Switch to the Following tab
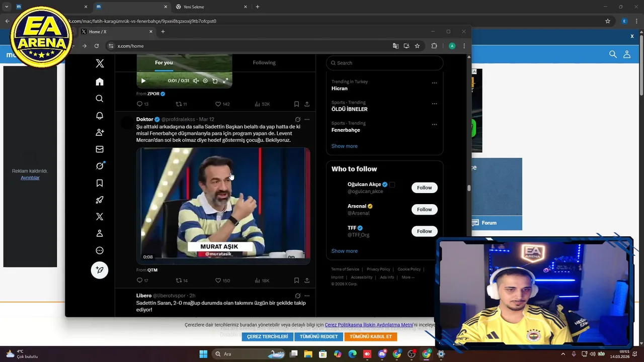Viewport: 644px width, 362px height. [264, 63]
